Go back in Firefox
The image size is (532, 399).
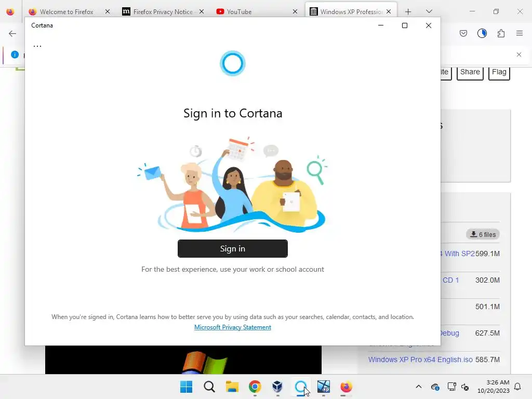pyautogui.click(x=12, y=33)
